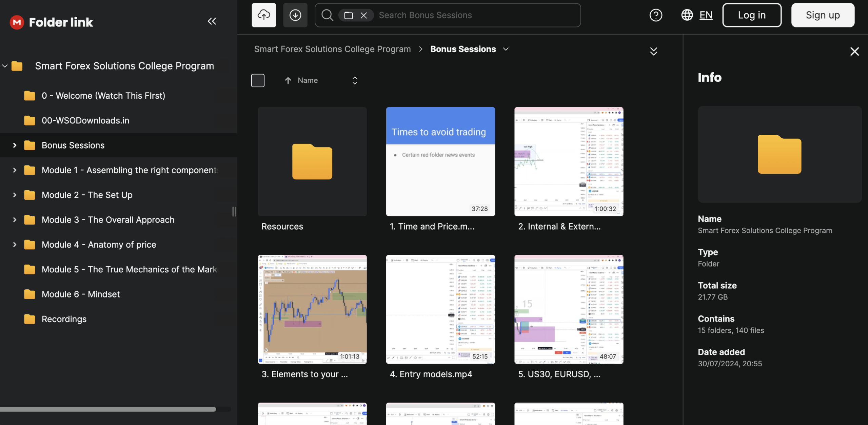
Task: Click the MEGA logo icon
Action: [x=17, y=22]
